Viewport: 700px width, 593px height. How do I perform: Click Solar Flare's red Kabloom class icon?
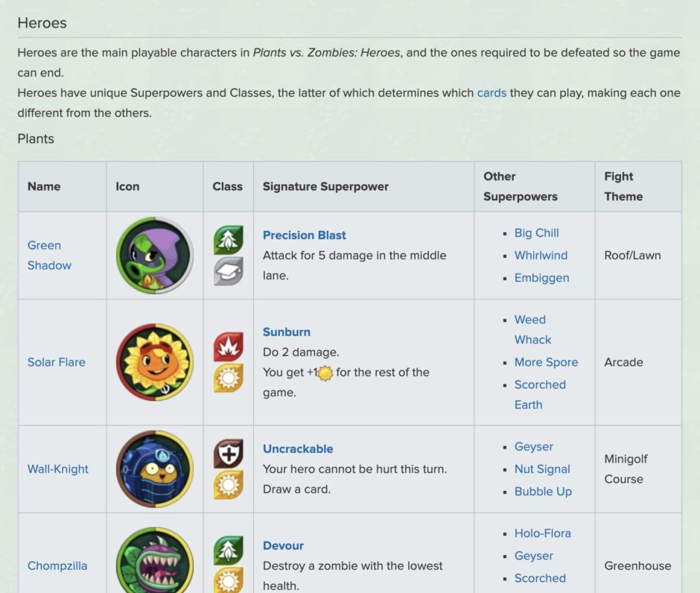coord(228,347)
